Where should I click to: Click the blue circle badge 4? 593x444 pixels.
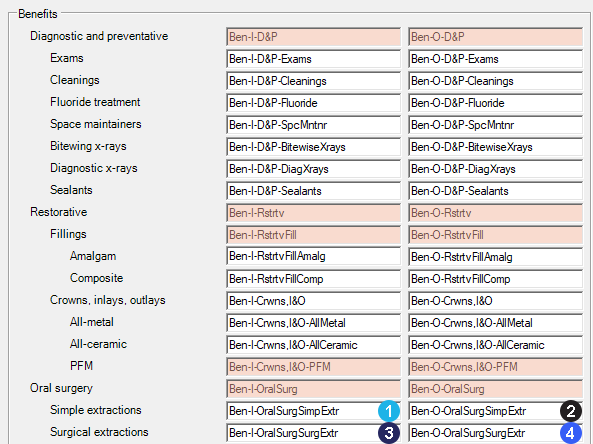click(571, 433)
